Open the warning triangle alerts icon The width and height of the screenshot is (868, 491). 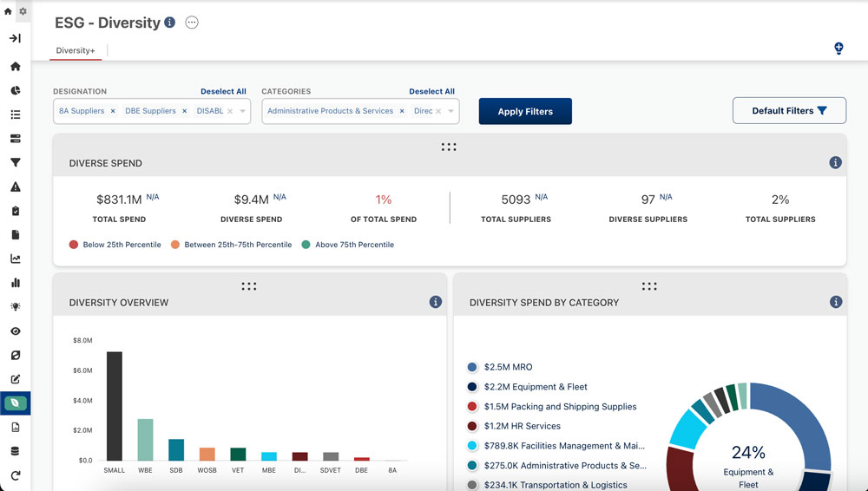click(16, 187)
